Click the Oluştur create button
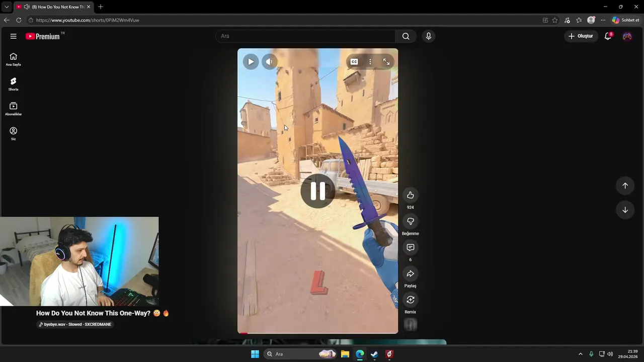The width and height of the screenshot is (644, 362). tap(581, 36)
